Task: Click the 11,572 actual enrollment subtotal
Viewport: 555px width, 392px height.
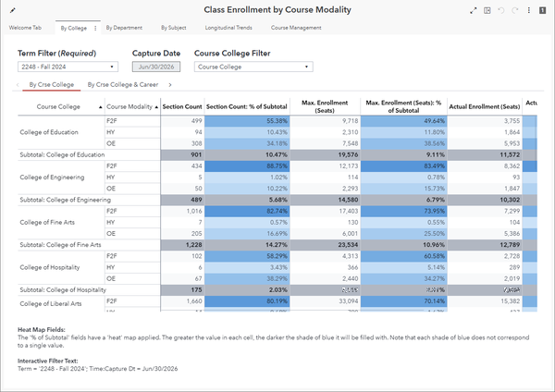Action: 485,155
